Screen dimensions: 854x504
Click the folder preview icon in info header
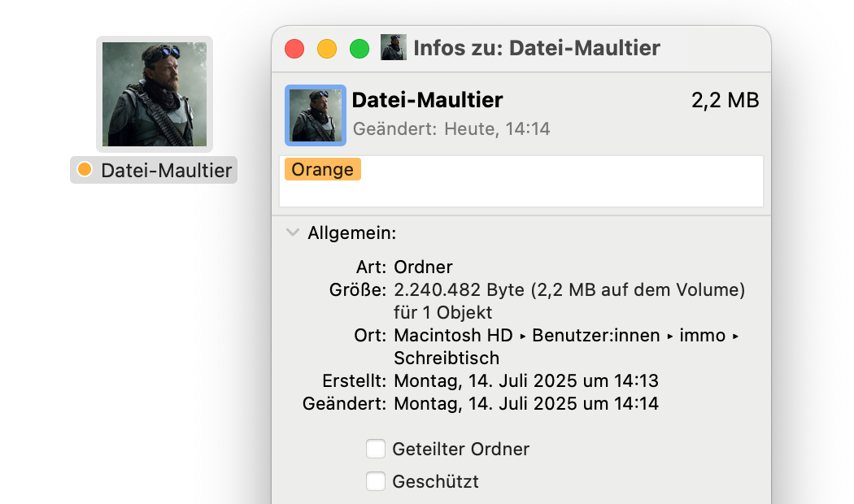point(316,115)
